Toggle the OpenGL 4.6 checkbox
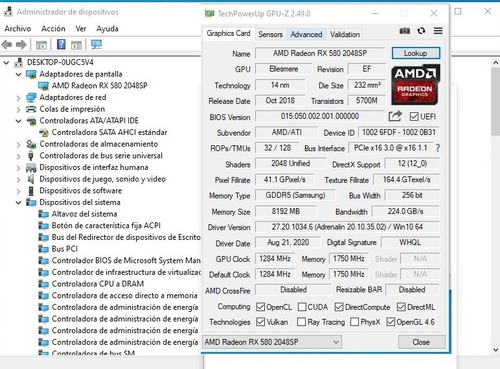The height and width of the screenshot is (369, 500). click(x=390, y=322)
